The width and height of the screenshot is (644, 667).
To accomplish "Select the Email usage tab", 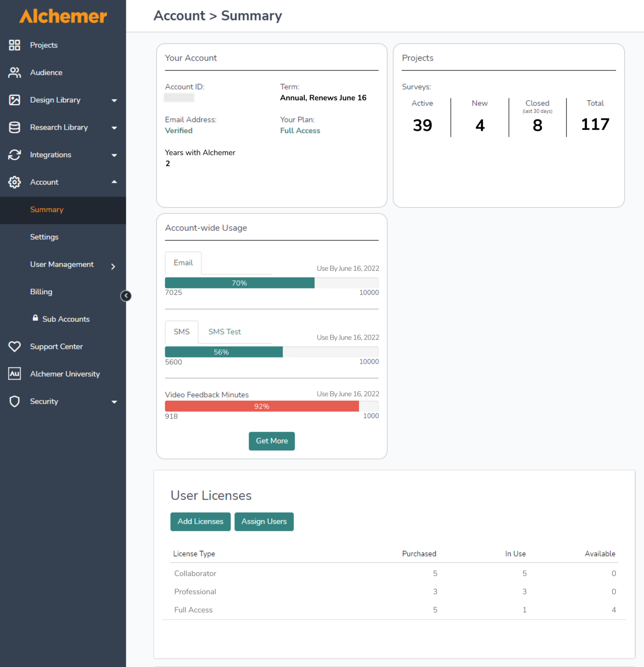I will coord(183,263).
